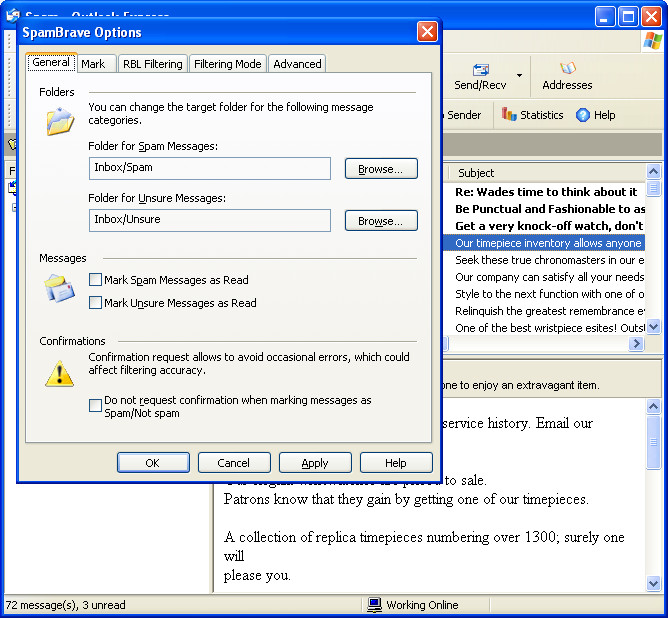Viewport: 668px width, 618px height.
Task: Check Do not request confirmation option
Action: 96,406
